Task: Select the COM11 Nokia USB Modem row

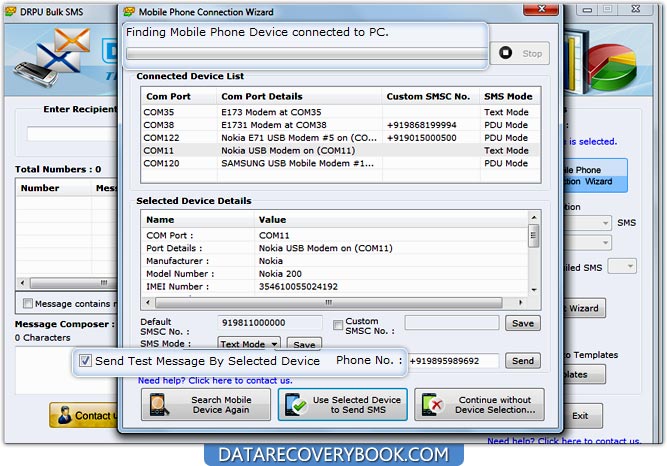Action: pyautogui.click(x=341, y=150)
